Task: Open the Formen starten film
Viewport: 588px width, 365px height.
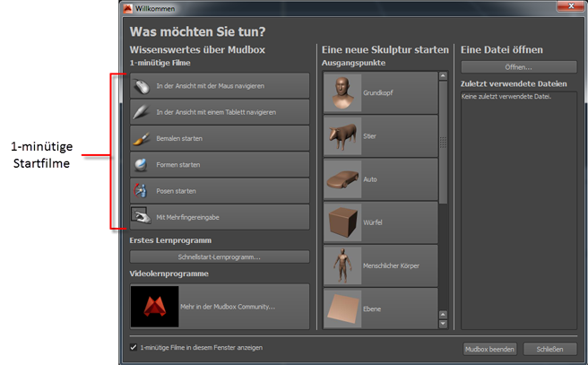Action: click(x=220, y=165)
